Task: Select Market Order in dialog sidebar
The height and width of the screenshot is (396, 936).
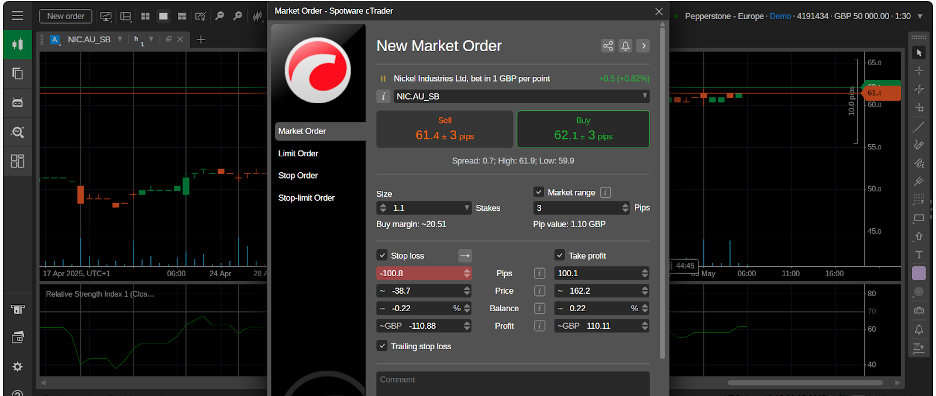Action: pyautogui.click(x=321, y=131)
